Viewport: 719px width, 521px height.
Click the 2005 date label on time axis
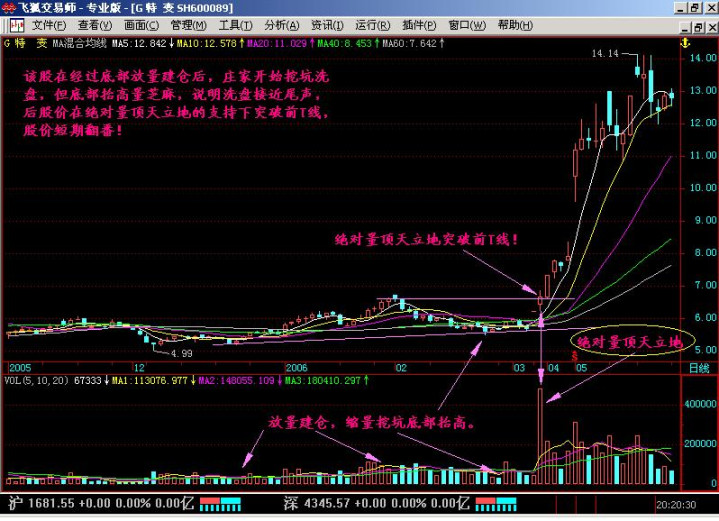[x=21, y=368]
